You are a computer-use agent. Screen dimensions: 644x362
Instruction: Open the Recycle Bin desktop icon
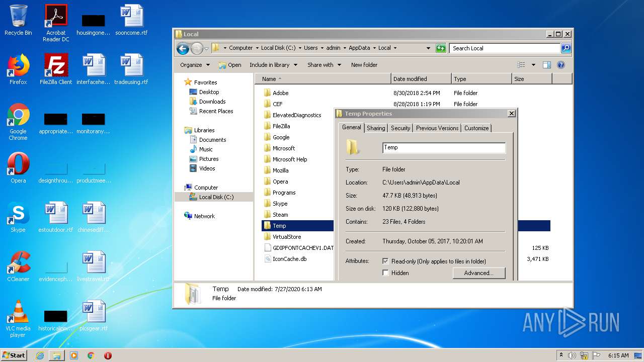pyautogui.click(x=18, y=20)
